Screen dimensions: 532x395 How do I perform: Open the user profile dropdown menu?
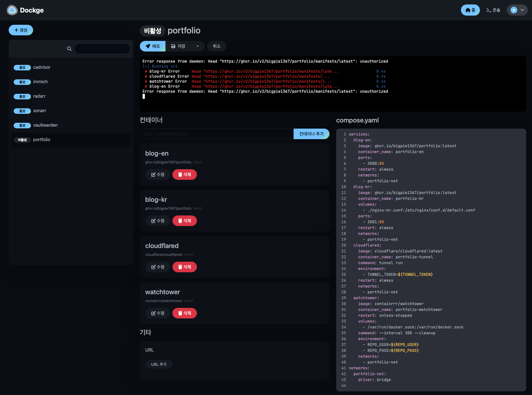coord(517,10)
